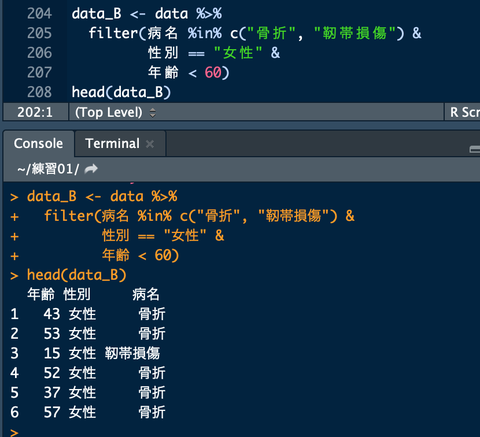Click '60' in editor line 207
480x437 pixels.
tap(213, 73)
